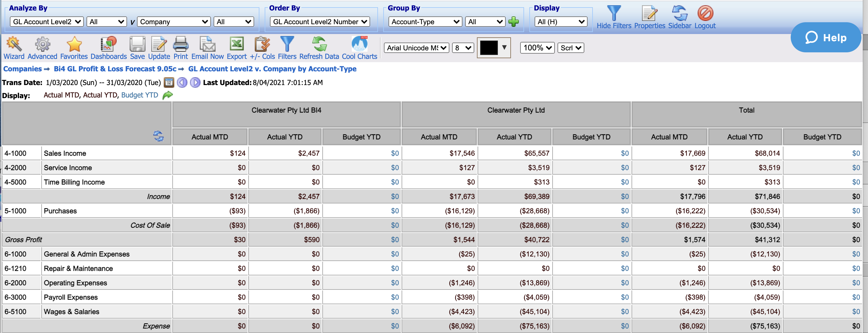Open the Account-Type group dropdown
Screen dimensions: 868x333
click(425, 22)
